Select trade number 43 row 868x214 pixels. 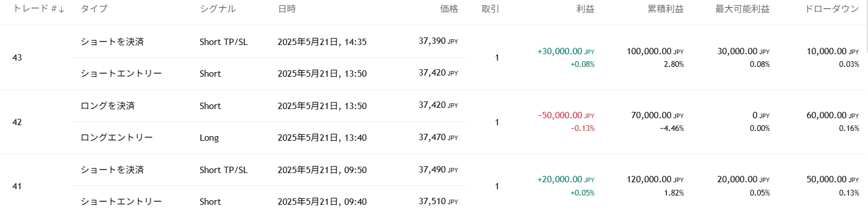(434, 58)
